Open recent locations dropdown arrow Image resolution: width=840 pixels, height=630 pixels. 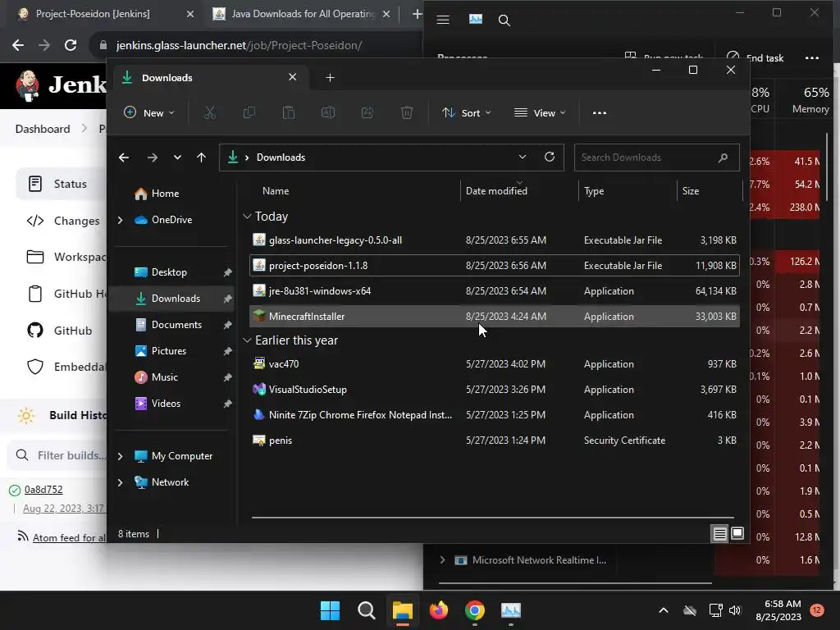177,157
